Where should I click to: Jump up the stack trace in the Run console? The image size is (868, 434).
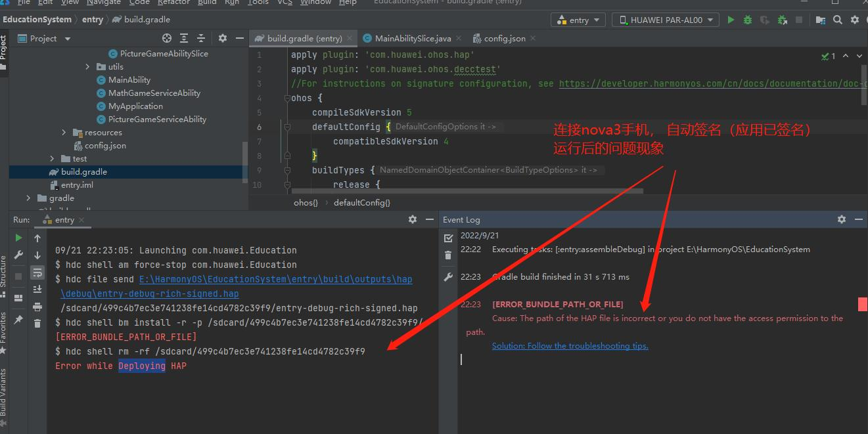pos(37,238)
